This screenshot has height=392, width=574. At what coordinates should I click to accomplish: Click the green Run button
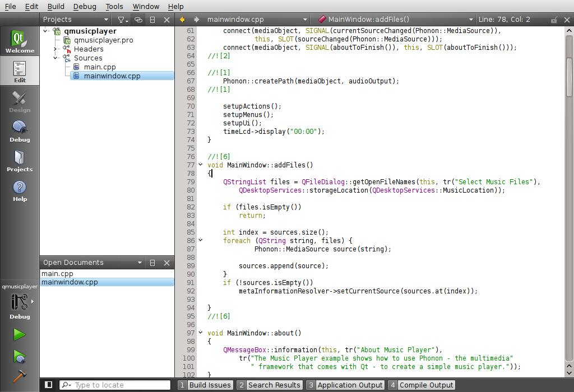(20, 334)
